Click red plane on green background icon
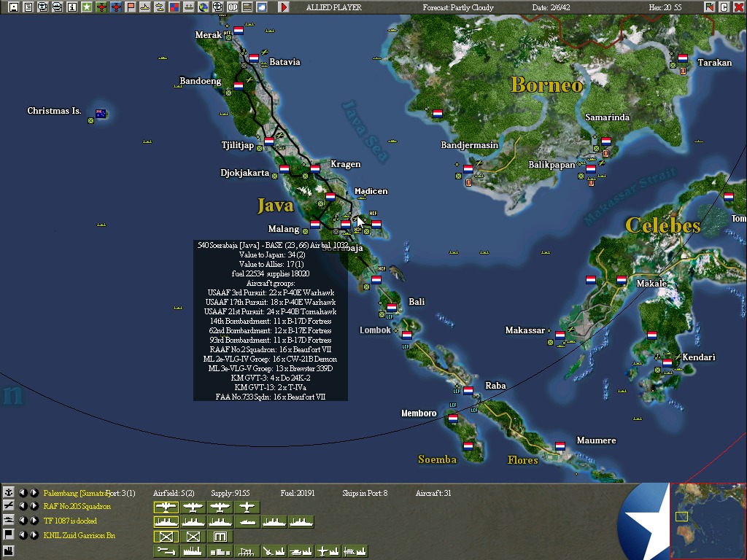The height and width of the screenshot is (560, 747). [x=101, y=7]
